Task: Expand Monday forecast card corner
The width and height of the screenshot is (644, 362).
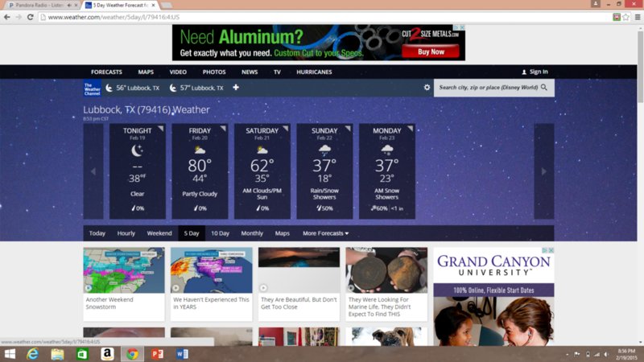Action: coord(411,129)
